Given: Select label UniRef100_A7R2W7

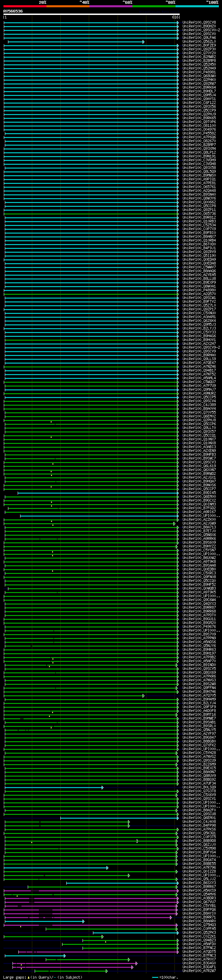Looking at the screenshot, I should [199, 971].
